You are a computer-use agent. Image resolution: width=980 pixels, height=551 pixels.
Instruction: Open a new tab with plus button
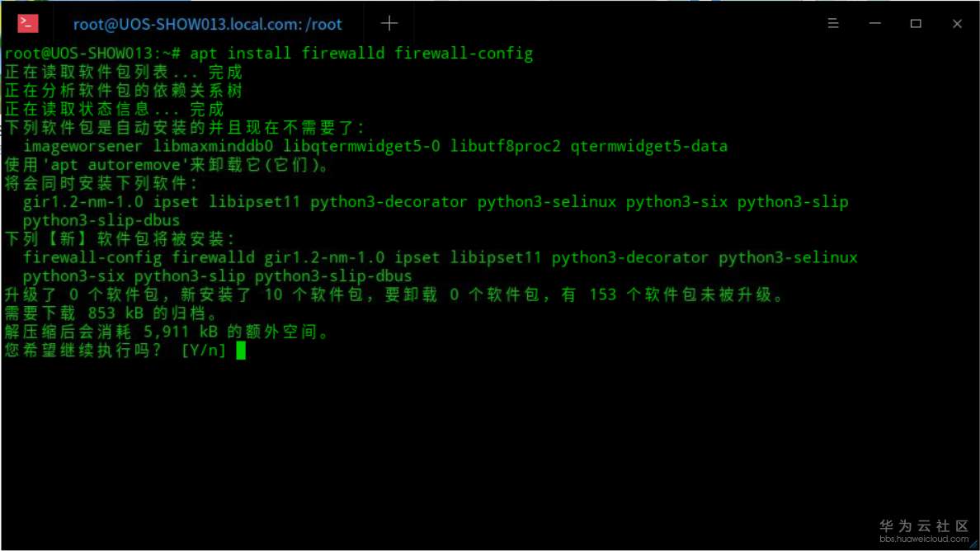389,24
